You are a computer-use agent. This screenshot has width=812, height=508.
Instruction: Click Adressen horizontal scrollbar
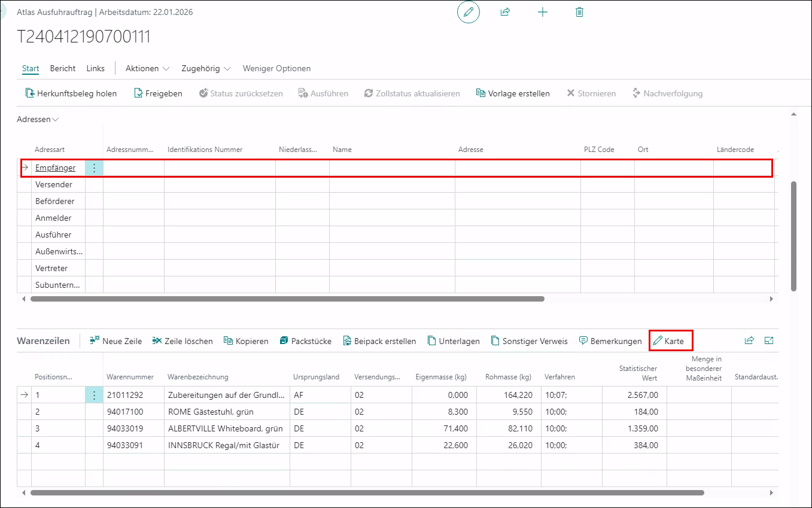tap(287, 299)
